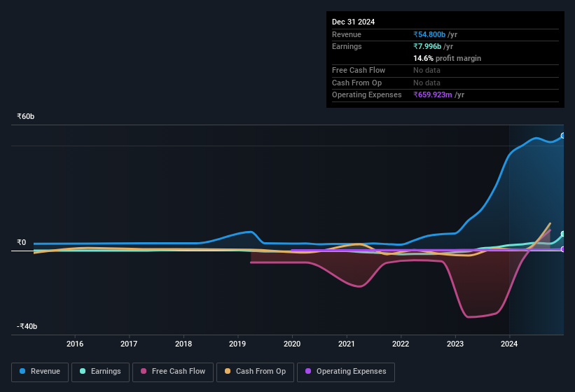Click the Cash From Op row label in tooltip
The image size is (575, 392).
tap(356, 83)
